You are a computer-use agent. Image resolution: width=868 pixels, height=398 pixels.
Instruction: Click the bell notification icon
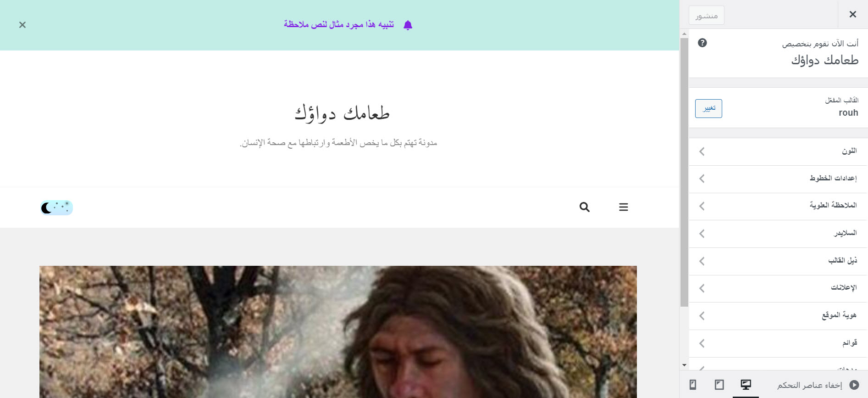pyautogui.click(x=408, y=25)
